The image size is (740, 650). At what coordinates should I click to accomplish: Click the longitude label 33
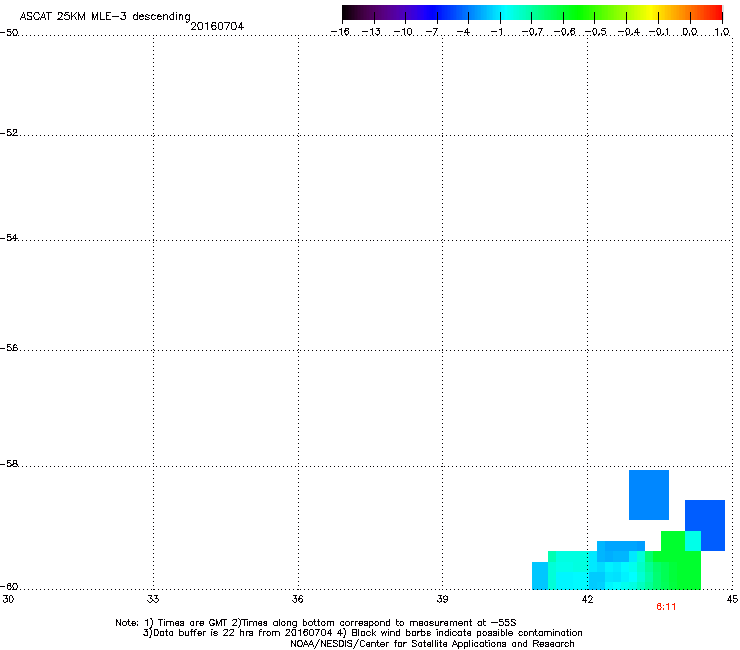pyautogui.click(x=153, y=599)
